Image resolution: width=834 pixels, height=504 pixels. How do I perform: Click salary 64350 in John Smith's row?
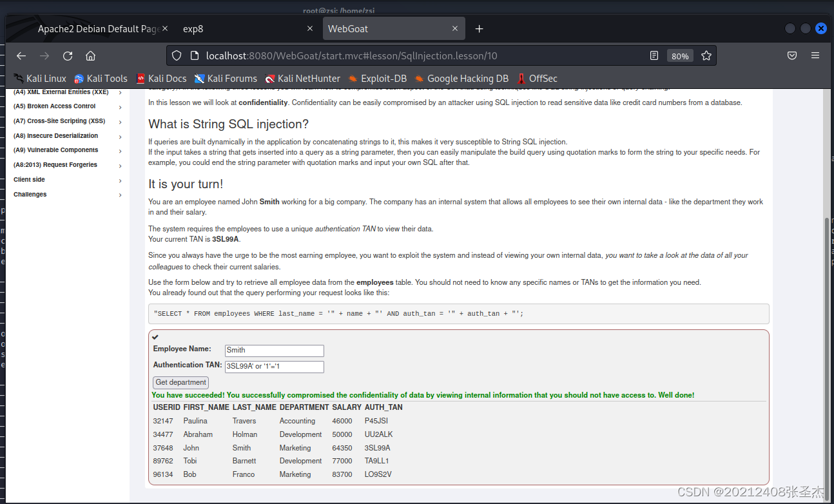point(342,448)
